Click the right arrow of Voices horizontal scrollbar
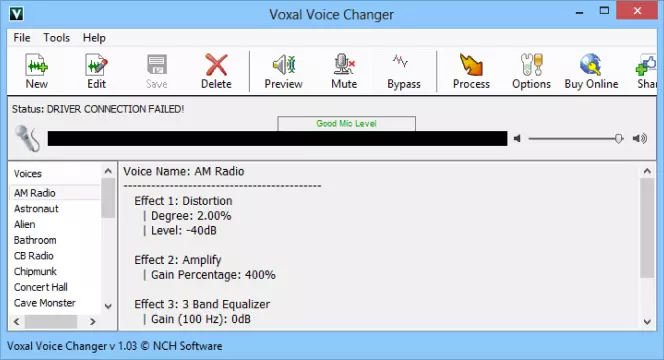664x360 pixels. pos(92,321)
